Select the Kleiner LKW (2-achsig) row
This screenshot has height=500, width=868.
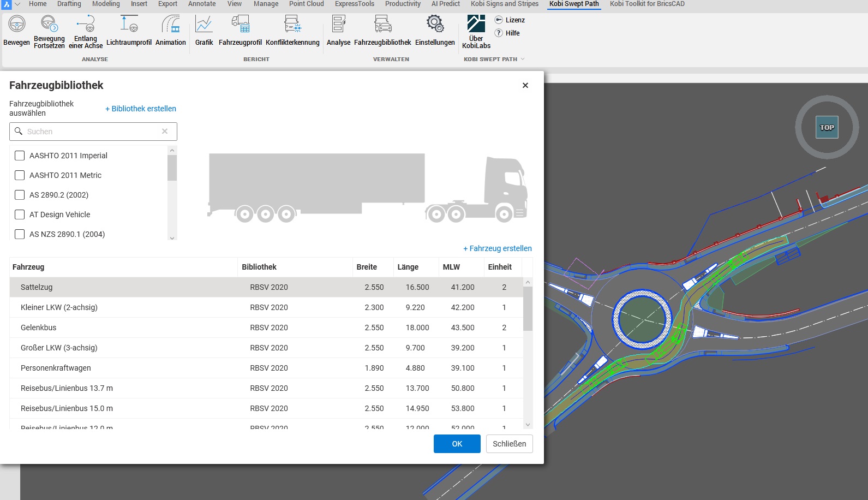266,307
